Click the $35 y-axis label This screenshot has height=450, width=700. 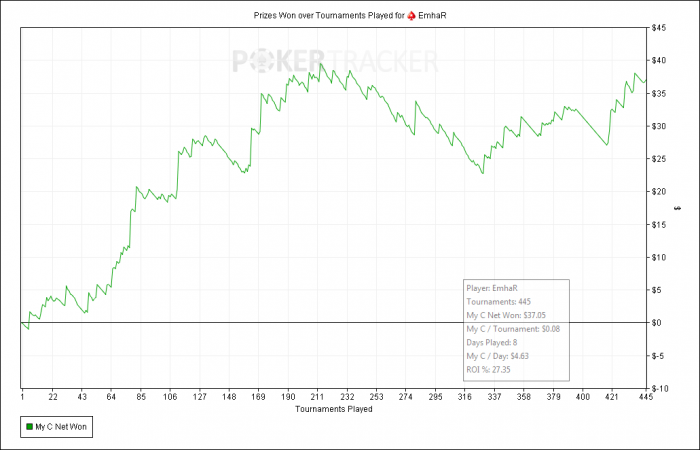click(659, 93)
